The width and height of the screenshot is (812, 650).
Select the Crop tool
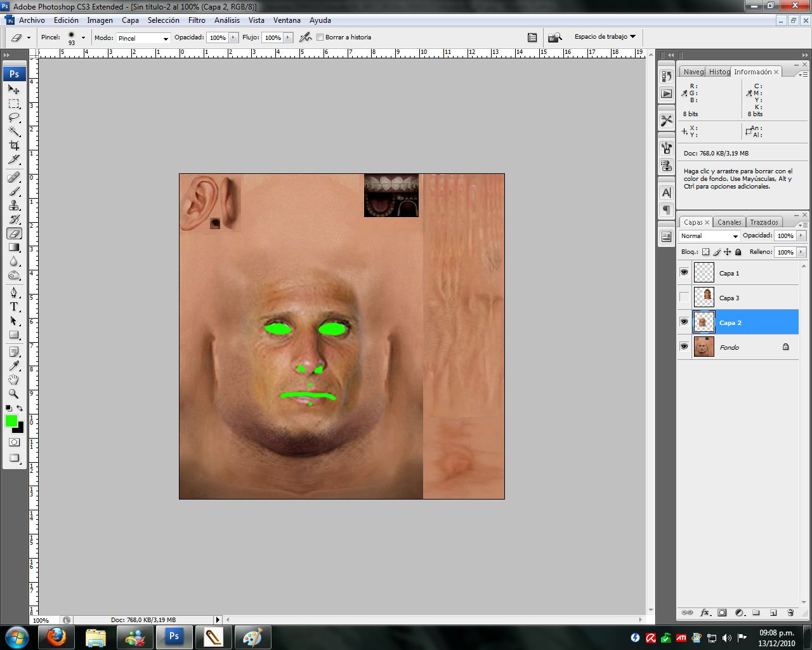[14, 145]
